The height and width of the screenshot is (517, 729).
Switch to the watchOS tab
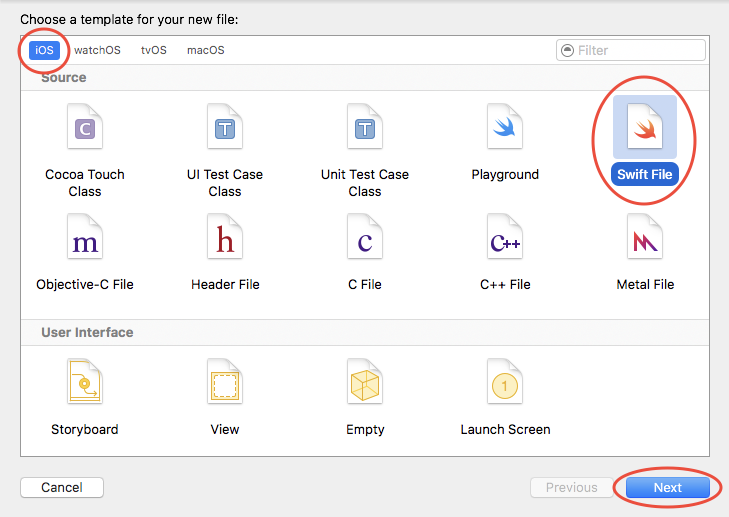pos(97,50)
